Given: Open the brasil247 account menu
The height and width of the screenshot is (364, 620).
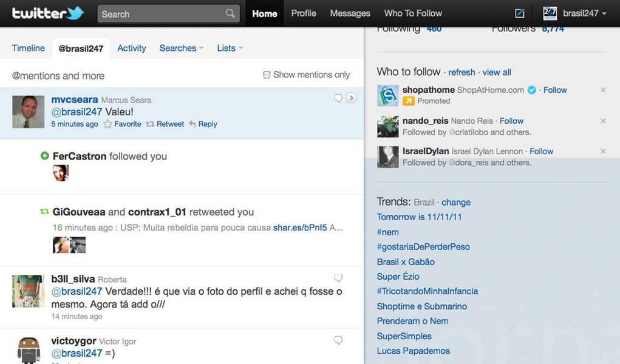Looking at the screenshot, I should pos(584,13).
